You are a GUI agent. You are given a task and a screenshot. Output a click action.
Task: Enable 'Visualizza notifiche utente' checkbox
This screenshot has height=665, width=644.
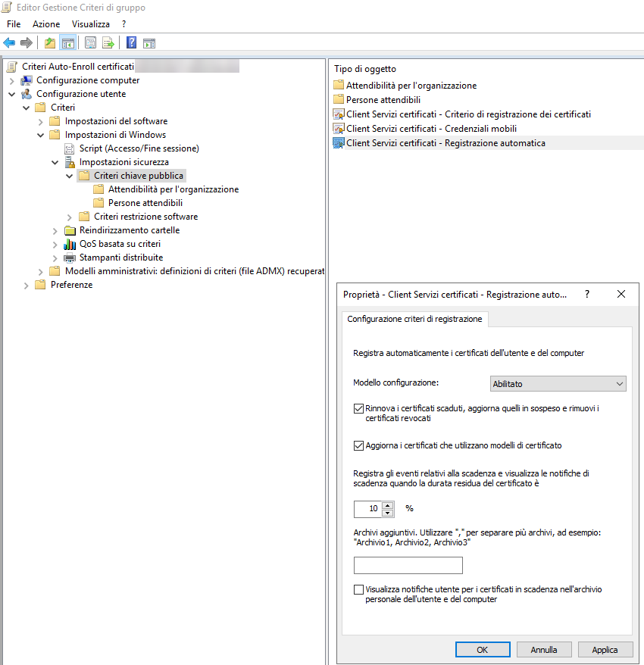coord(358,589)
